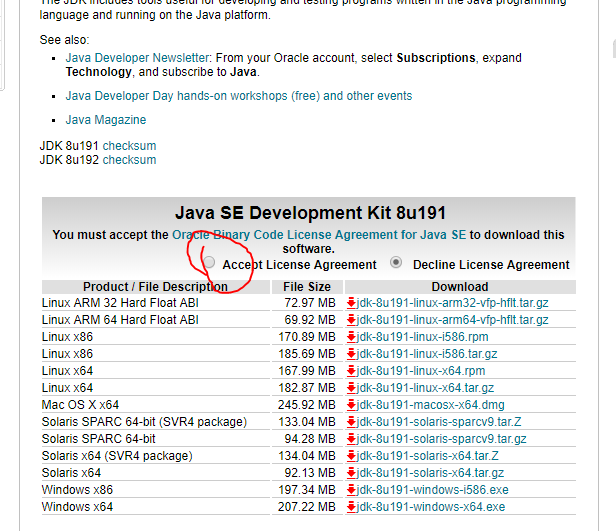This screenshot has height=531, width=616.
Task: Click the 72.97 MB file size
Action: (x=310, y=303)
